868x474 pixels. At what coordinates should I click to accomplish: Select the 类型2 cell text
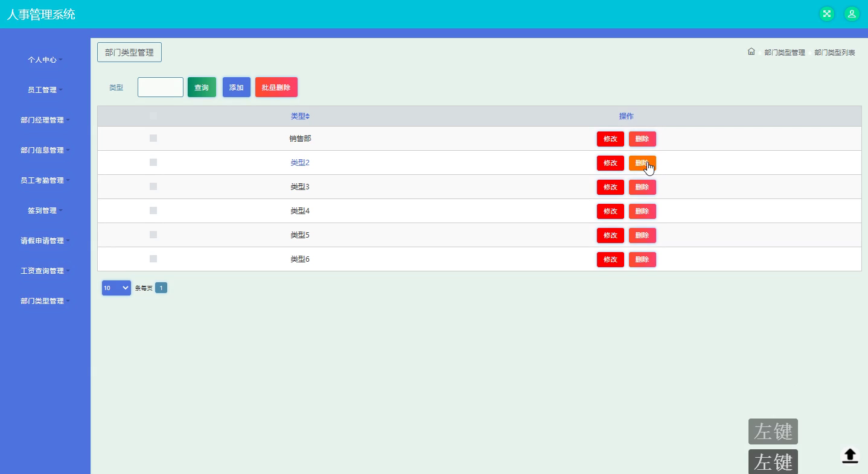[x=300, y=162]
